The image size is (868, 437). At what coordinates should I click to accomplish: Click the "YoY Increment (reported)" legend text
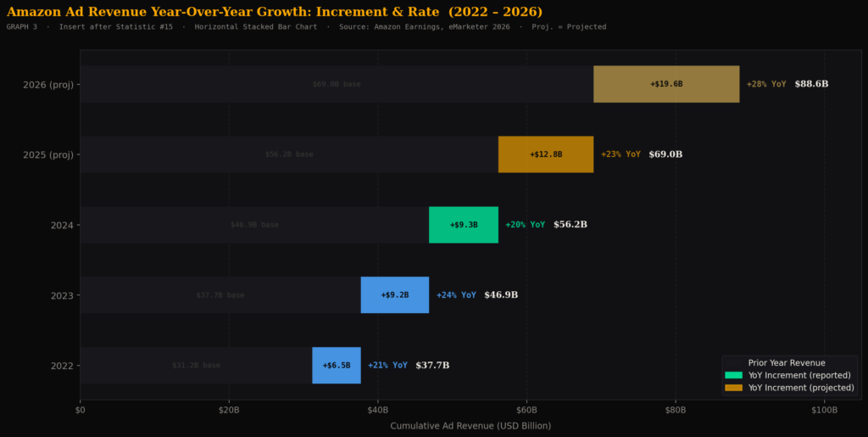pos(799,376)
